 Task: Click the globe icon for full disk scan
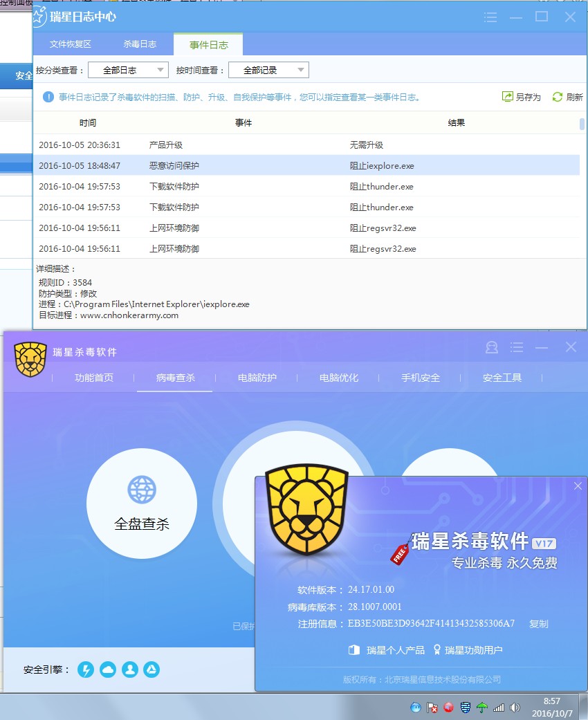142,489
